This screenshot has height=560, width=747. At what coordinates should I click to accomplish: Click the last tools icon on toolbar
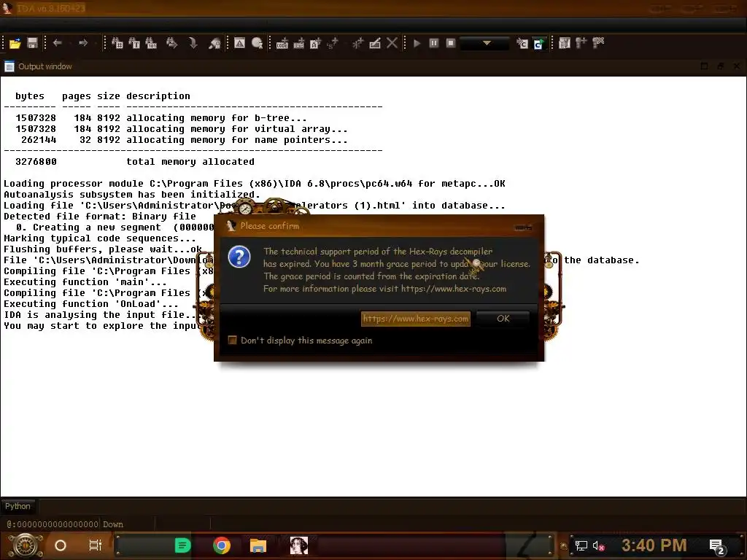point(598,43)
